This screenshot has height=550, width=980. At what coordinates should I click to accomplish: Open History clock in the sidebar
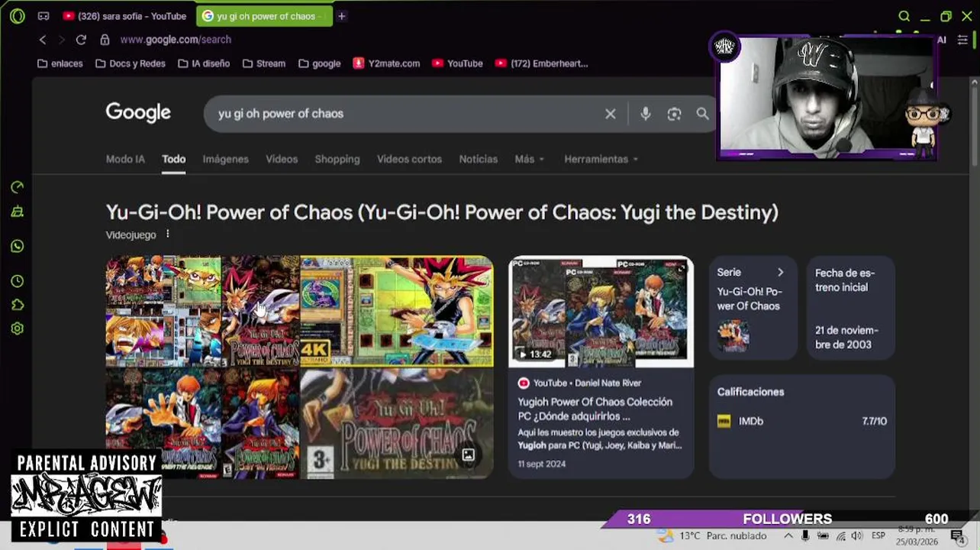(18, 281)
